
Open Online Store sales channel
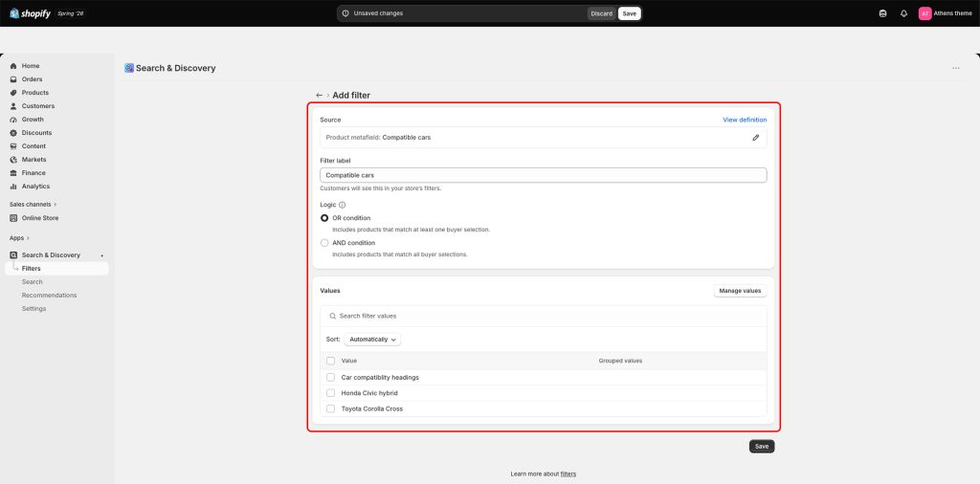pyautogui.click(x=40, y=218)
